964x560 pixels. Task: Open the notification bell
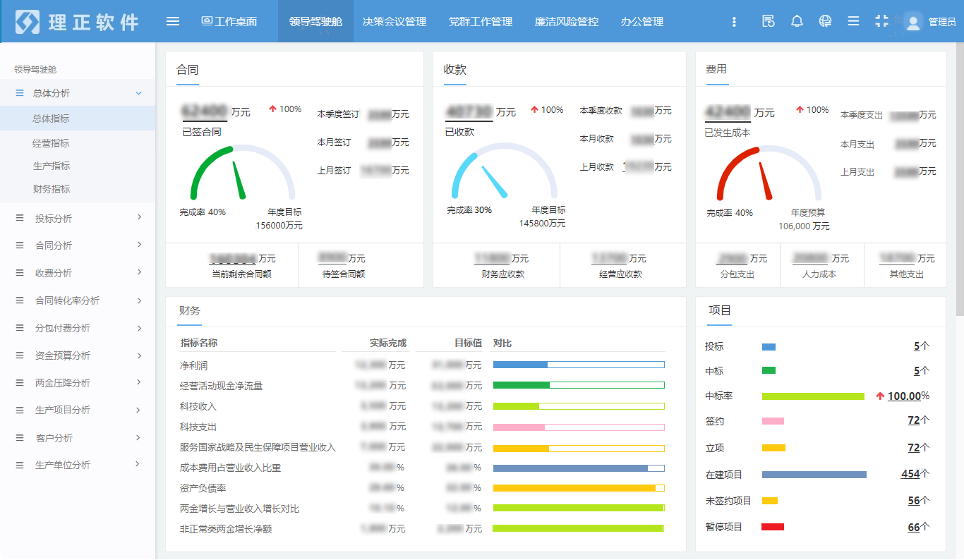tap(797, 21)
